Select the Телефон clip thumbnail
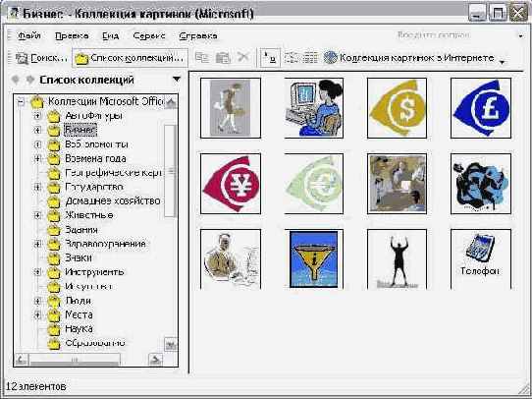 click(x=481, y=259)
